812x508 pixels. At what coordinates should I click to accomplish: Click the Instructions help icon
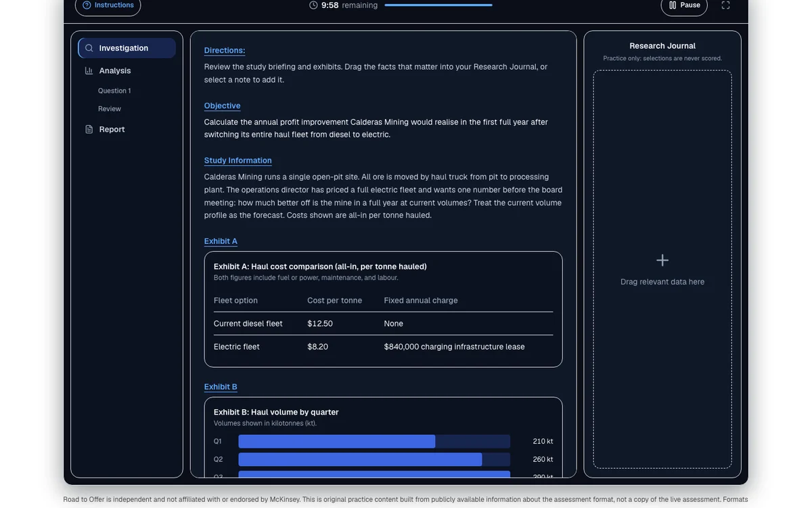pyautogui.click(x=87, y=5)
